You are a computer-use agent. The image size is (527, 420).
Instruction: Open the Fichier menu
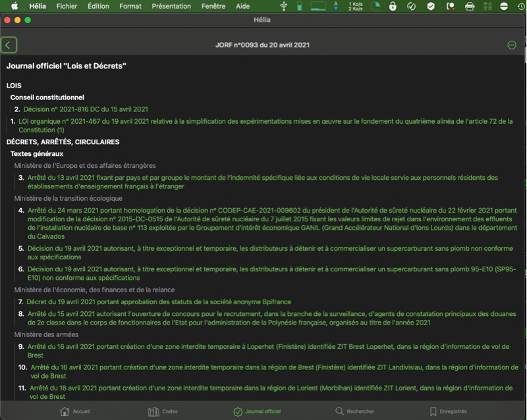point(67,6)
